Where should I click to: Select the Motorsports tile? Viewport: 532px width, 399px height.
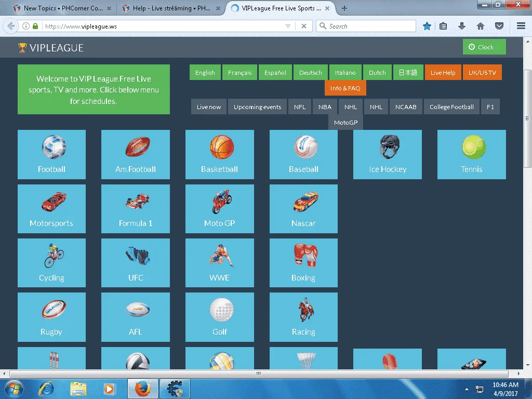51,209
